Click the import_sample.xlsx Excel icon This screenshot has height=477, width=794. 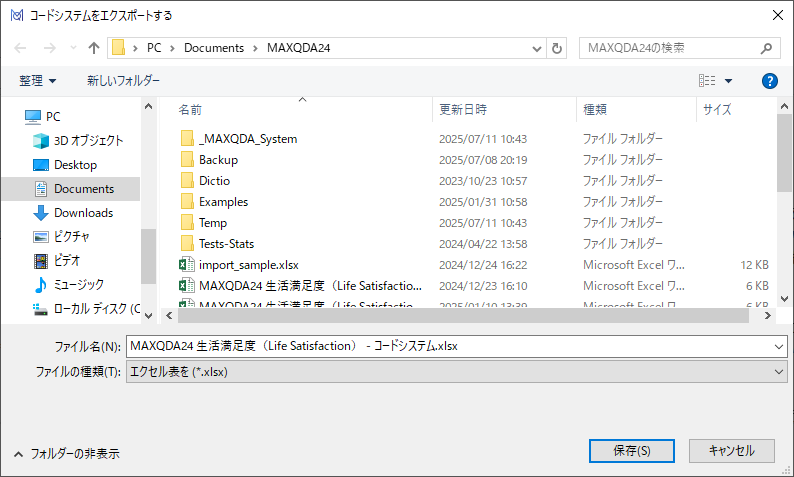187,264
